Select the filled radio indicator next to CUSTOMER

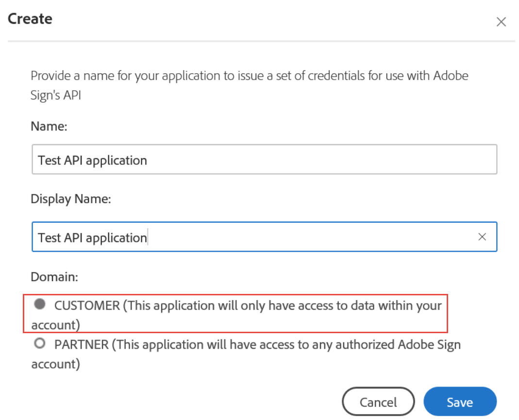[x=39, y=305]
